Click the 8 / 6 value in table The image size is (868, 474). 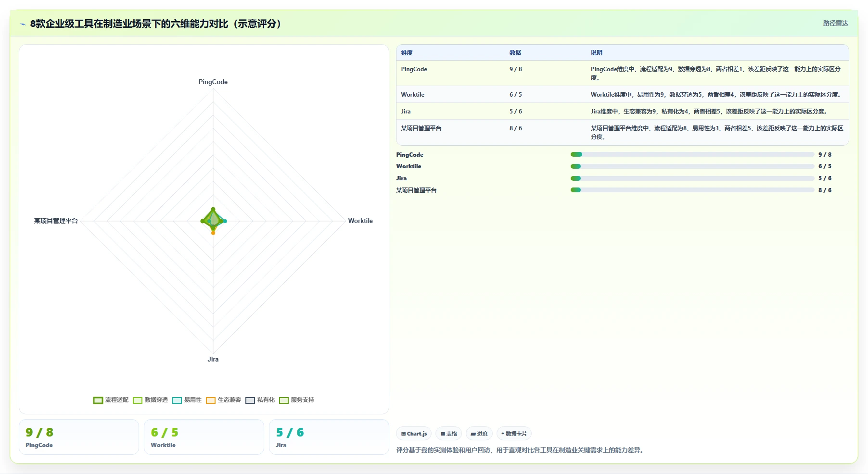tap(516, 128)
